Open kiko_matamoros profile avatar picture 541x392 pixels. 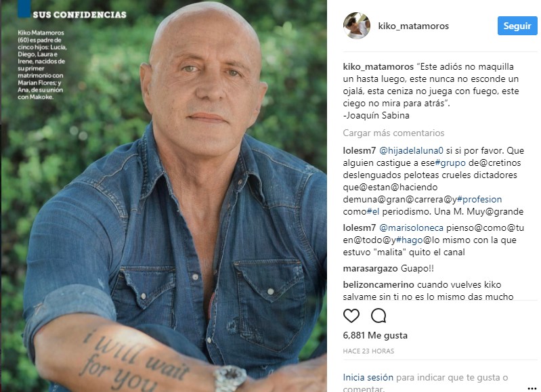point(356,26)
